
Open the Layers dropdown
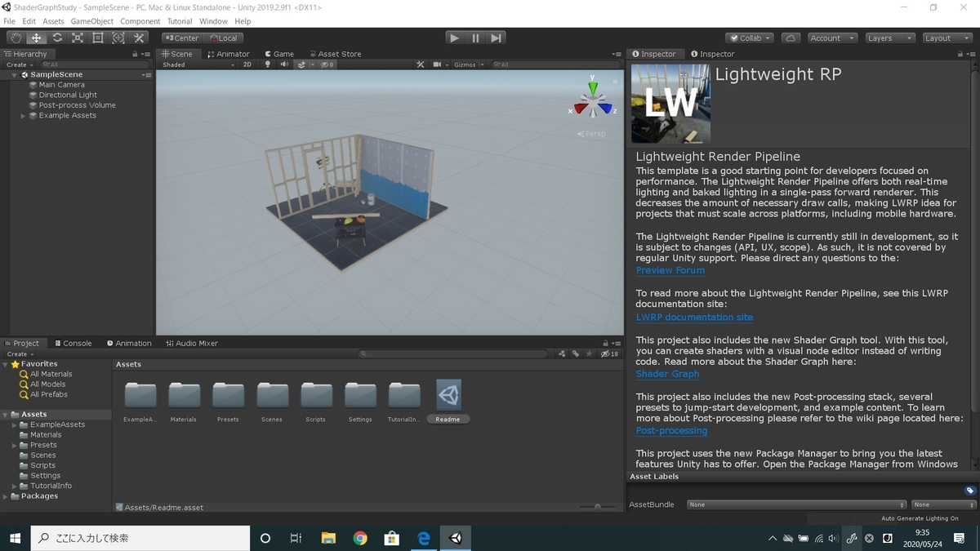(x=890, y=38)
